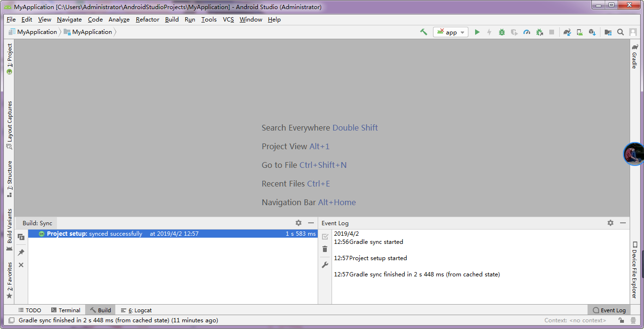Close the Build tab with X icon
Screen dimensions: 644x329
tap(21, 265)
